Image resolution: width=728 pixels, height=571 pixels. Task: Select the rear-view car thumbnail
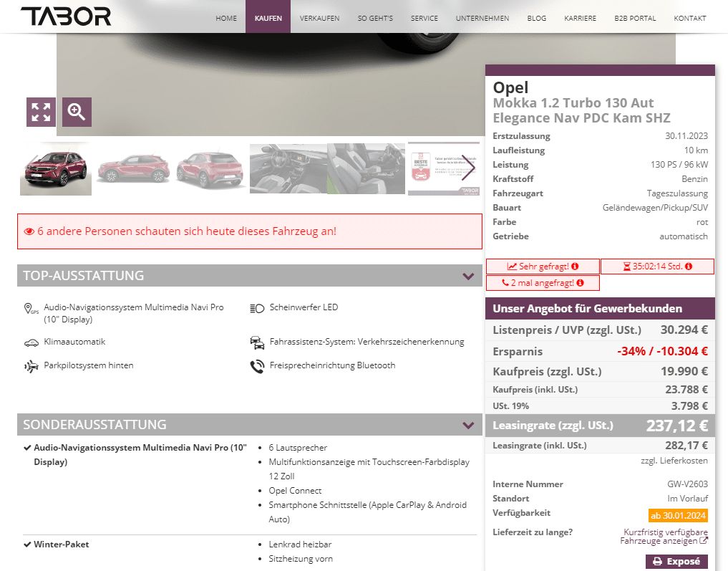tap(210, 168)
